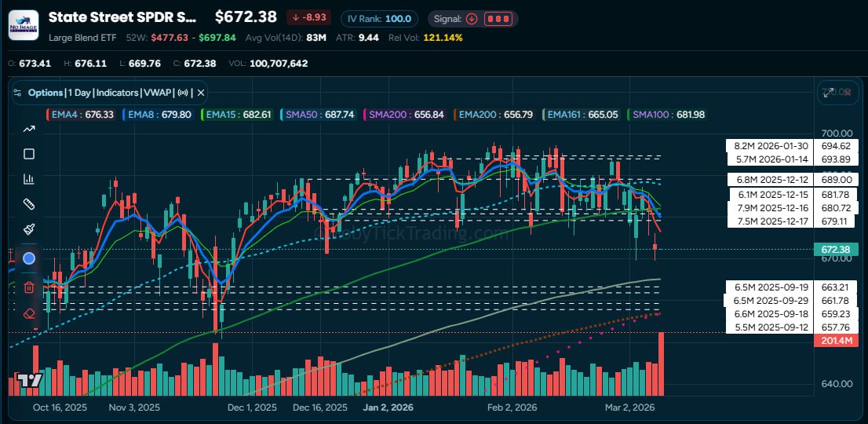Click the IV Rank 100.0 badge
The height and width of the screenshot is (424, 868).
point(379,19)
